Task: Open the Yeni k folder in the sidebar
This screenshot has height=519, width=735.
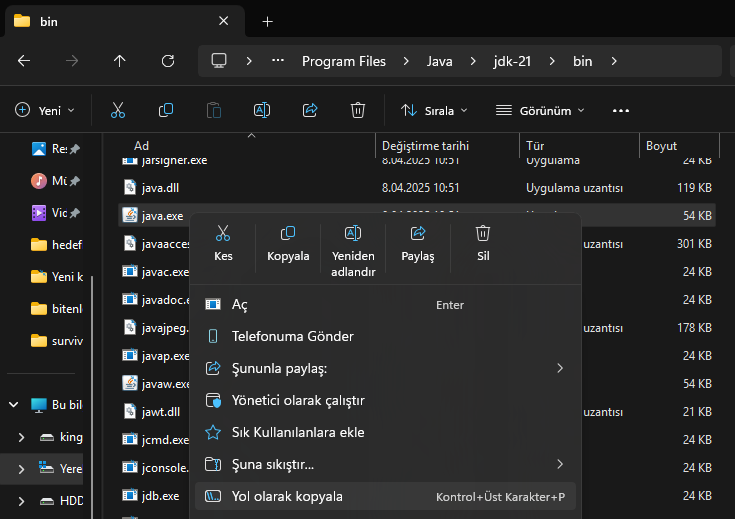Action: coord(55,277)
